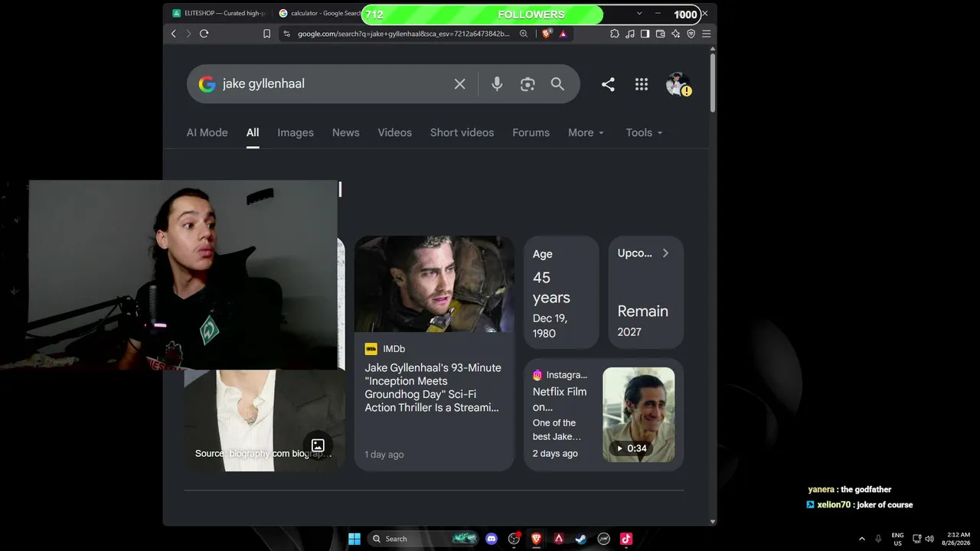Open the Google apps grid

pos(642,84)
